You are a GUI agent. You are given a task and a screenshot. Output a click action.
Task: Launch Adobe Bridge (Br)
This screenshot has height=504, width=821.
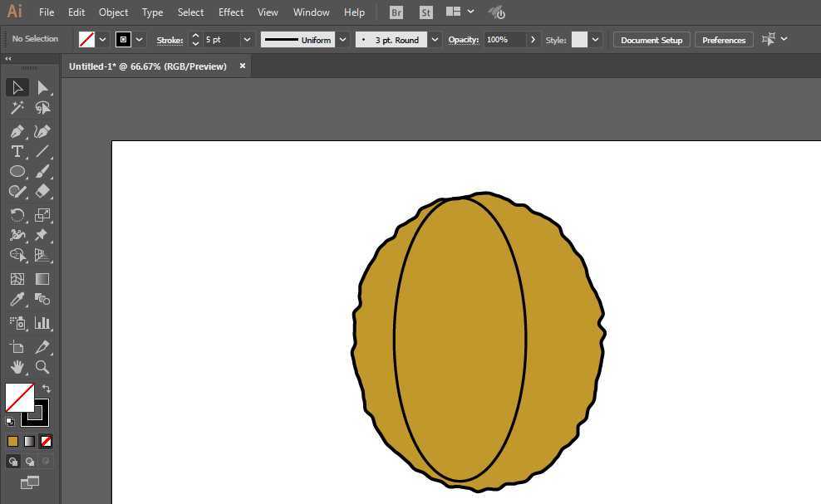tap(396, 12)
